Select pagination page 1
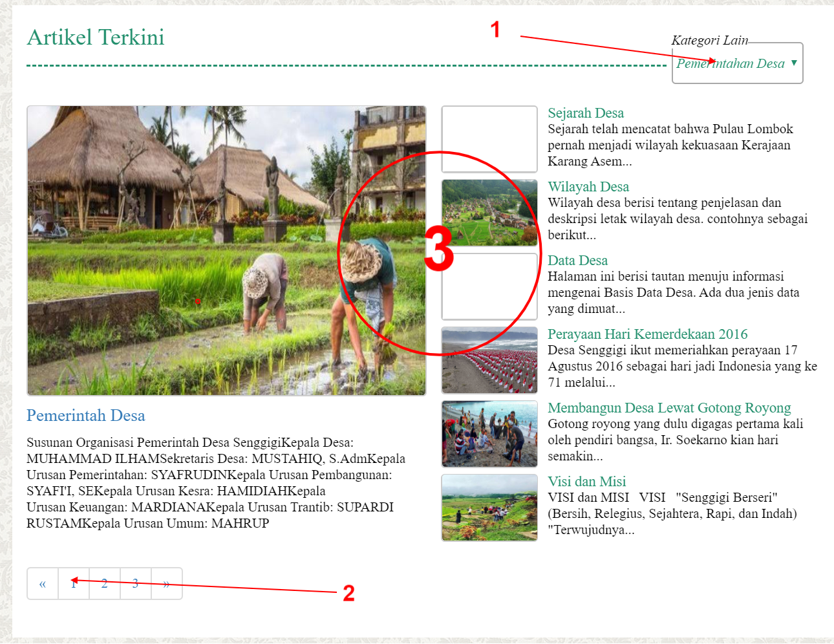 pos(74,584)
